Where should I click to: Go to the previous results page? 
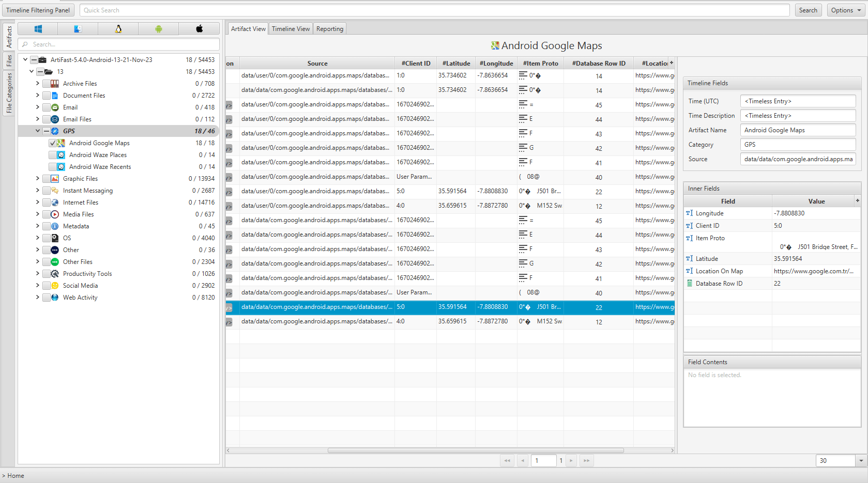tap(523, 461)
